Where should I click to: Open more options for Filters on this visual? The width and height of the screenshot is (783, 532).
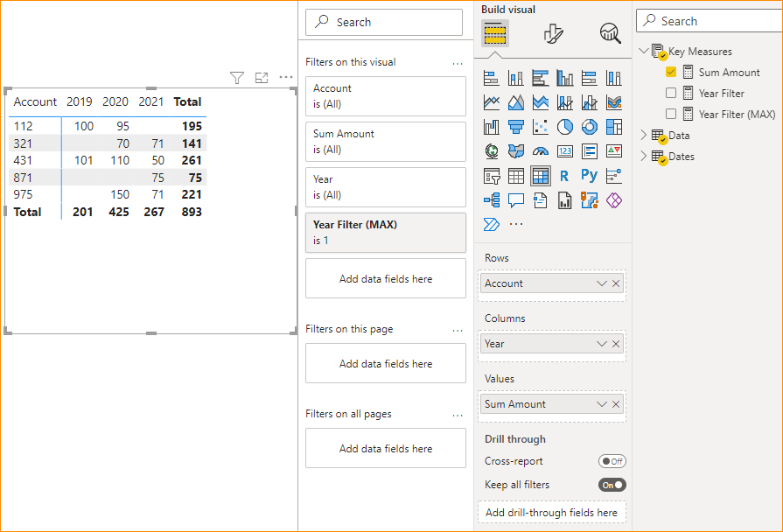click(457, 62)
